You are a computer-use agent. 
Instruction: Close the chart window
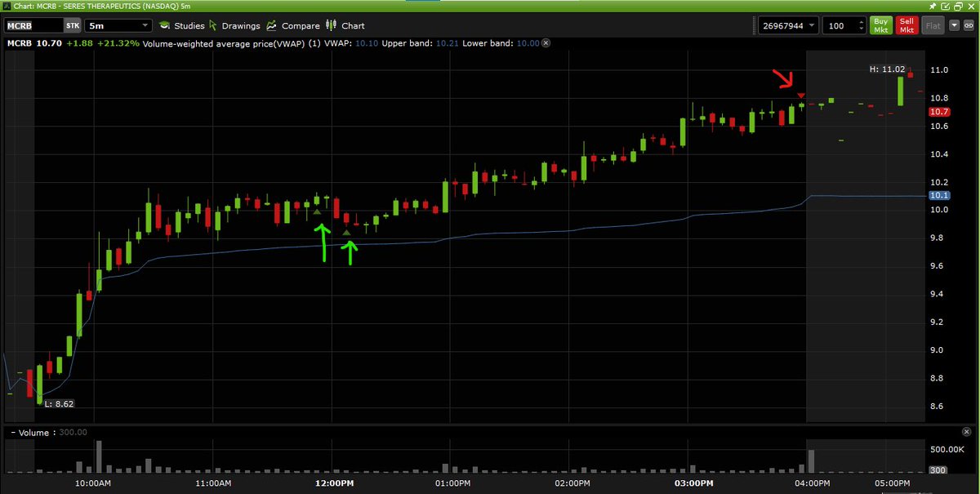pyautogui.click(x=970, y=6)
